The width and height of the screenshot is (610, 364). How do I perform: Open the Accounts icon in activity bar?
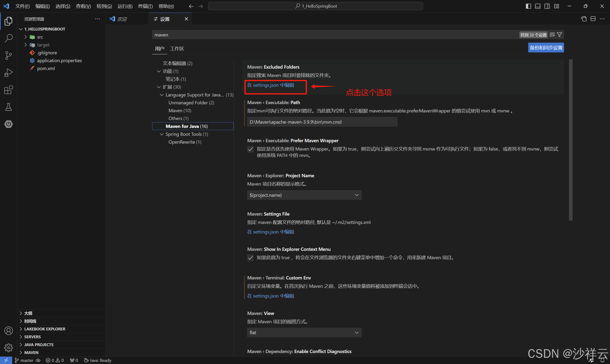coord(8,331)
